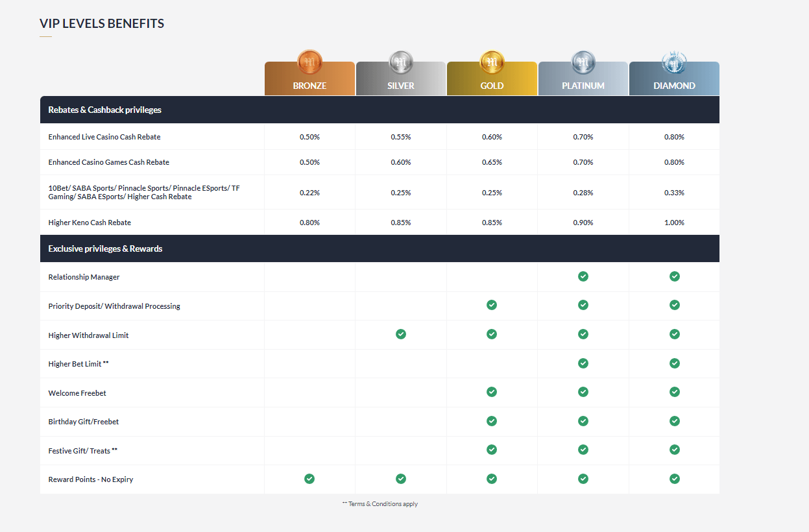Click the Bronze medal icon
The image size is (809, 532).
[309, 62]
